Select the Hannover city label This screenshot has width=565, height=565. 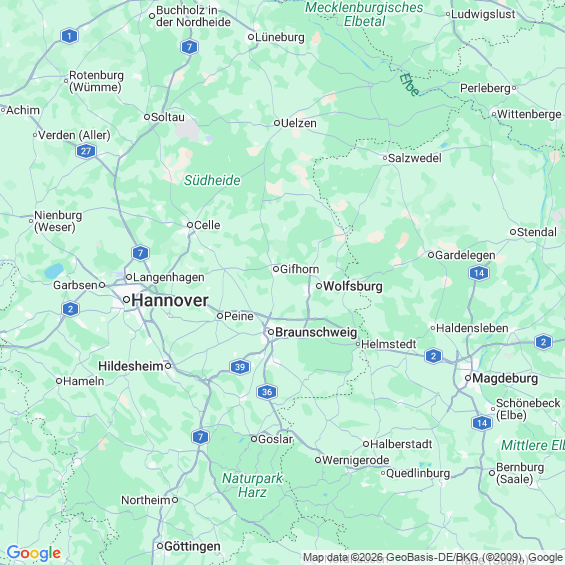click(x=170, y=300)
